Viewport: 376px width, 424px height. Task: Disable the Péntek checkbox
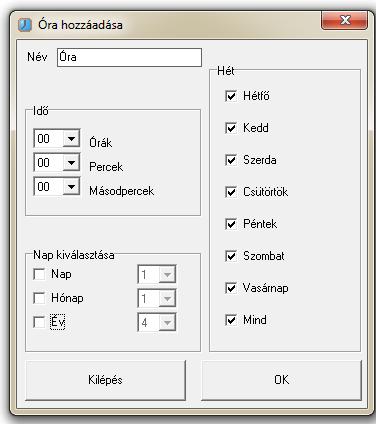point(231,224)
